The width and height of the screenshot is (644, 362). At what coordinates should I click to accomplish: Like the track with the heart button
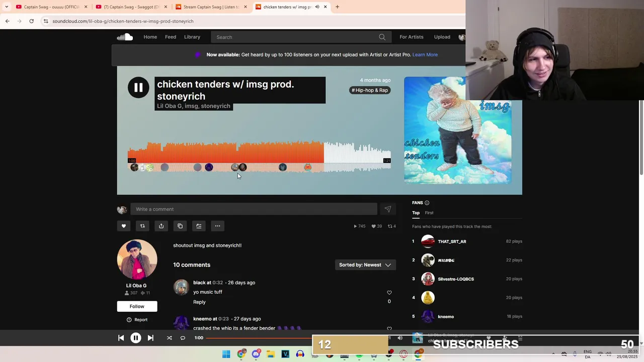click(x=124, y=226)
